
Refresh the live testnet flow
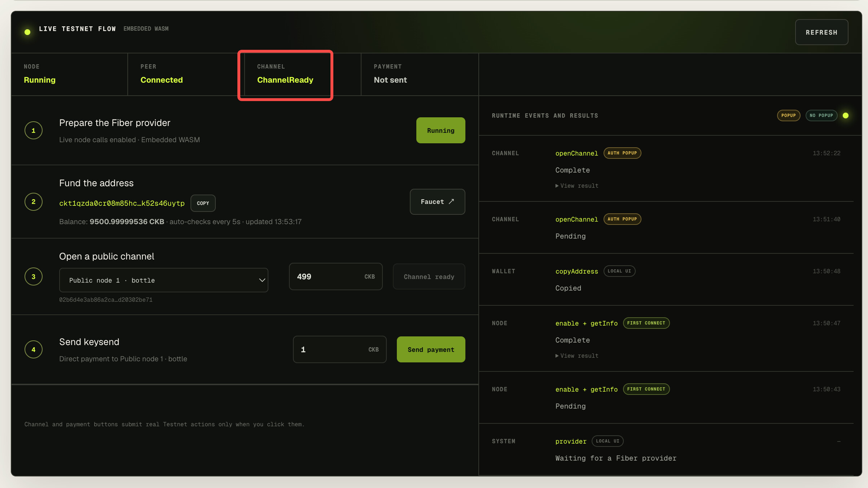point(821,32)
